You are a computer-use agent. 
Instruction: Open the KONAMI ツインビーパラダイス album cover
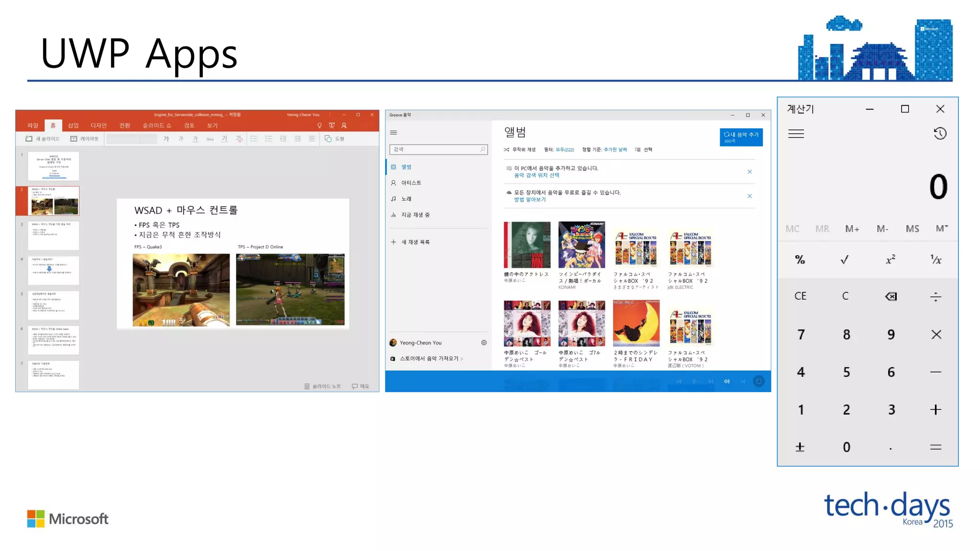[581, 244]
